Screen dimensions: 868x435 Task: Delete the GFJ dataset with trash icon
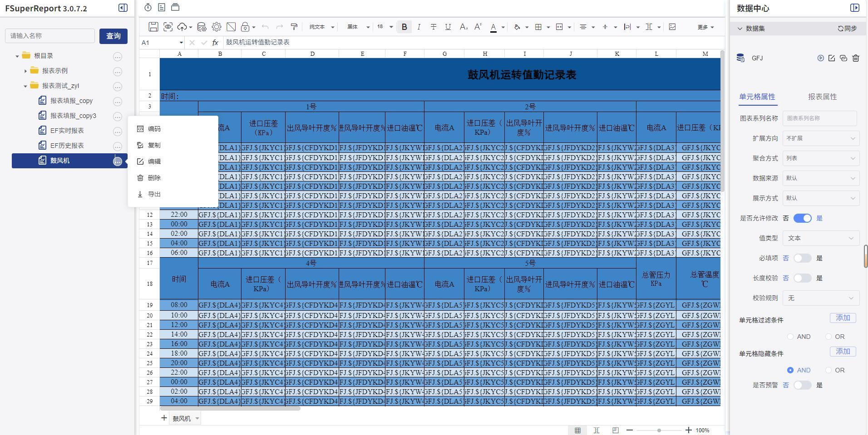856,58
